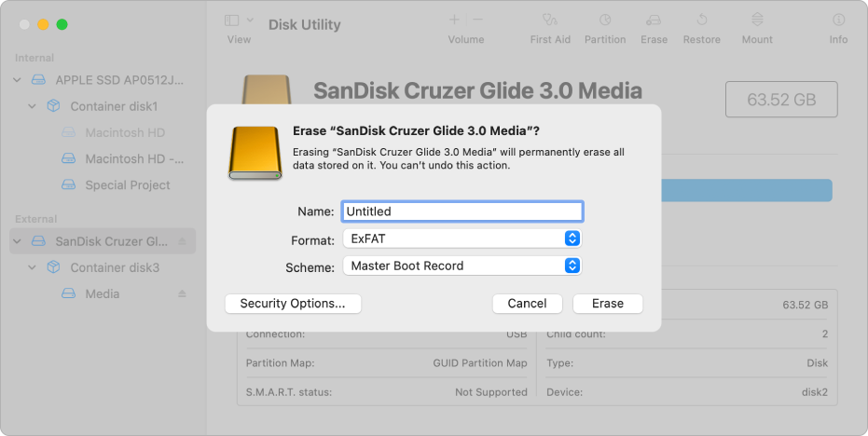Open the Format dropdown showing ExFAT
Viewport: 868px width, 436px height.
(x=462, y=238)
